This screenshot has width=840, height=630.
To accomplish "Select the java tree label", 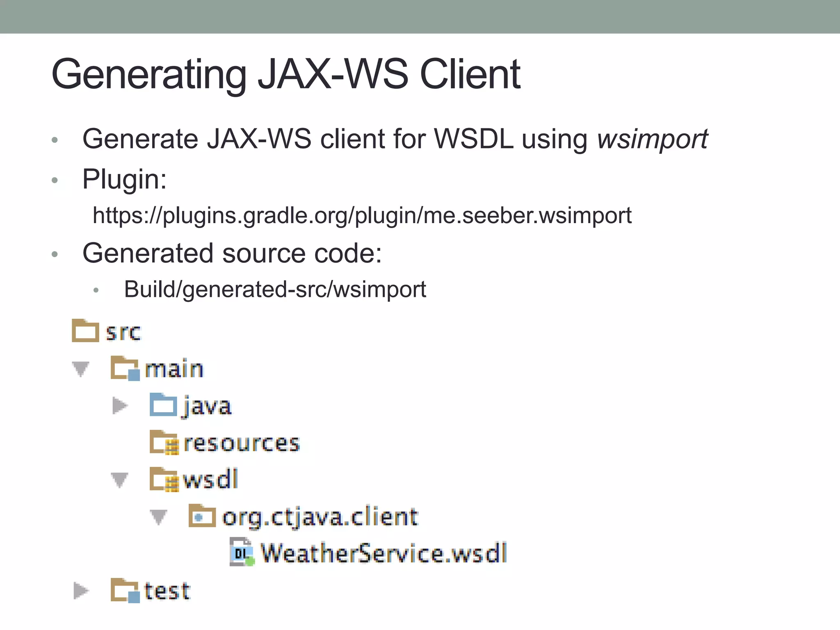I will pos(208,407).
